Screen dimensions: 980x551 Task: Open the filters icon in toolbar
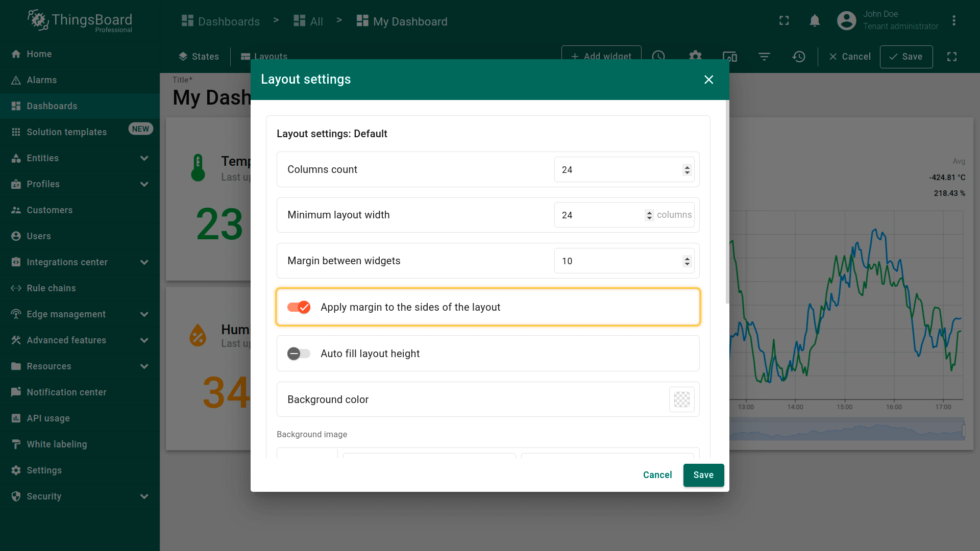click(764, 57)
